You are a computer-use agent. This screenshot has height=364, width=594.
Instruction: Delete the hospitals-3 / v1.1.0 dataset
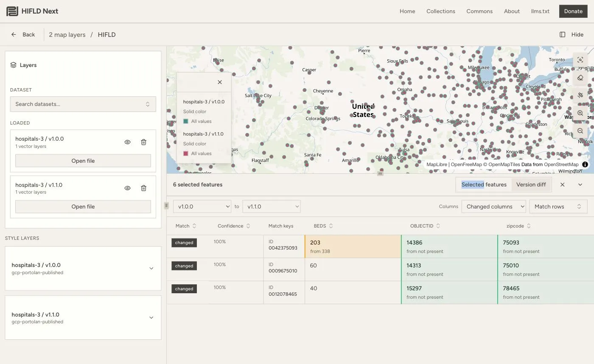[143, 188]
